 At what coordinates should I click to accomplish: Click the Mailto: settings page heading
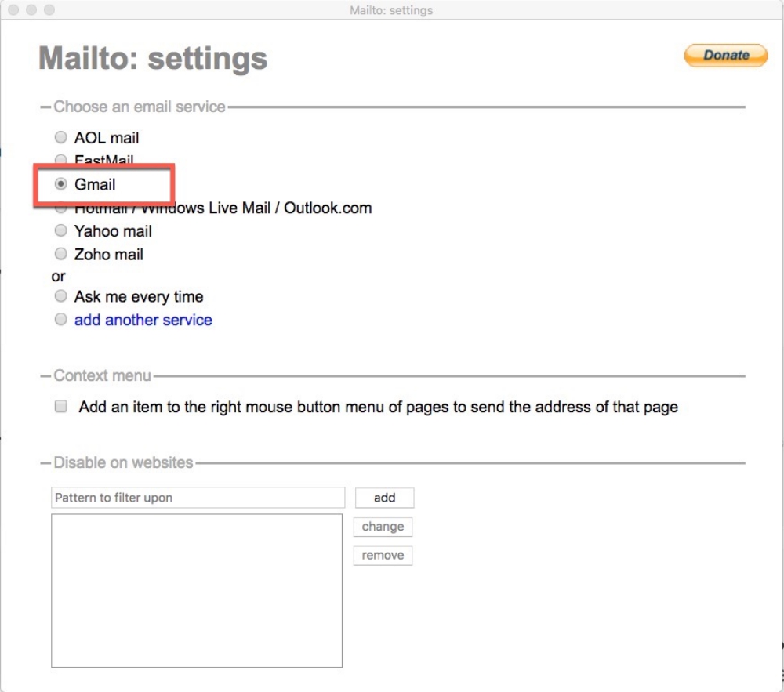153,58
